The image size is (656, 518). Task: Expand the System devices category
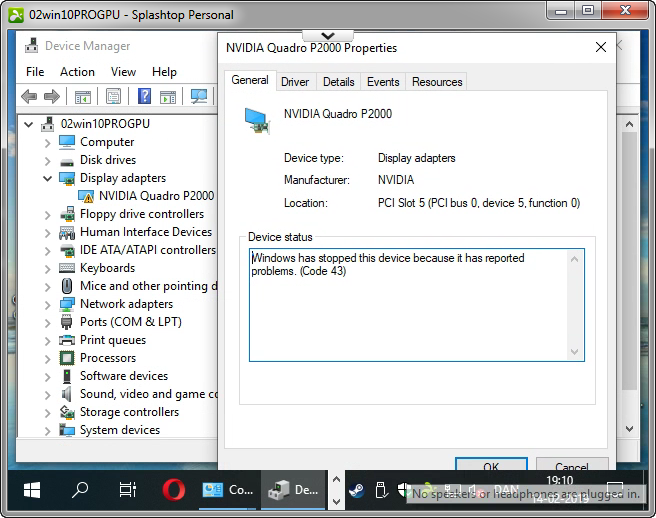coord(47,431)
